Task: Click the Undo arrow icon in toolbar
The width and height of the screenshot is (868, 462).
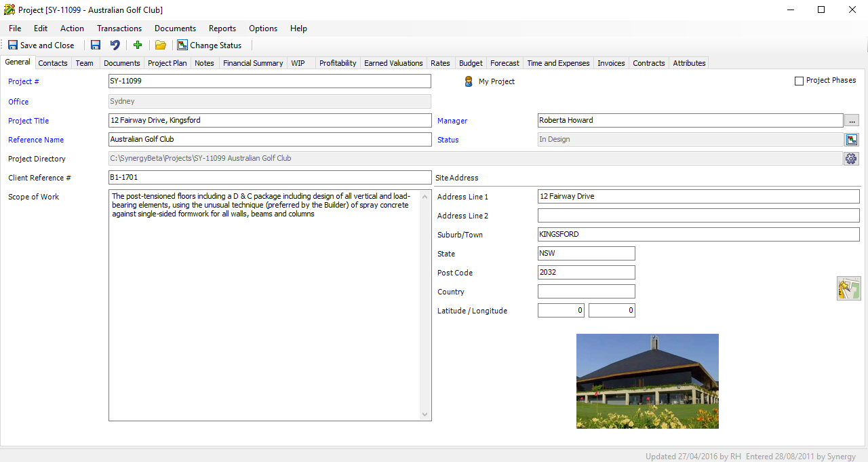Action: 115,45
